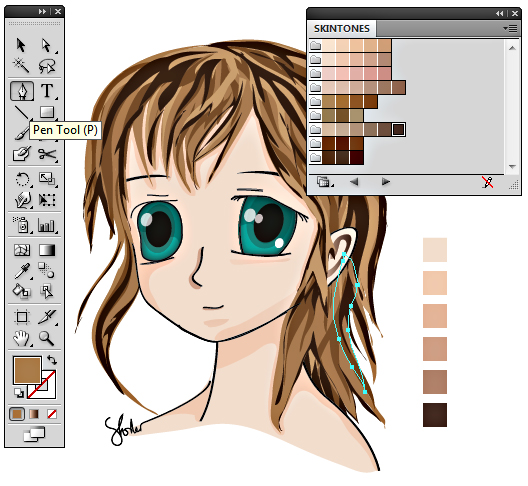This screenshot has width=528, height=486.
Task: Choose the Magic Wand tool
Action: click(21, 65)
